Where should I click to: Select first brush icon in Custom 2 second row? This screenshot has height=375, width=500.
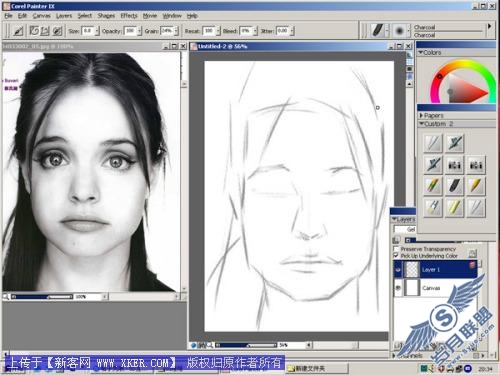pos(433,164)
